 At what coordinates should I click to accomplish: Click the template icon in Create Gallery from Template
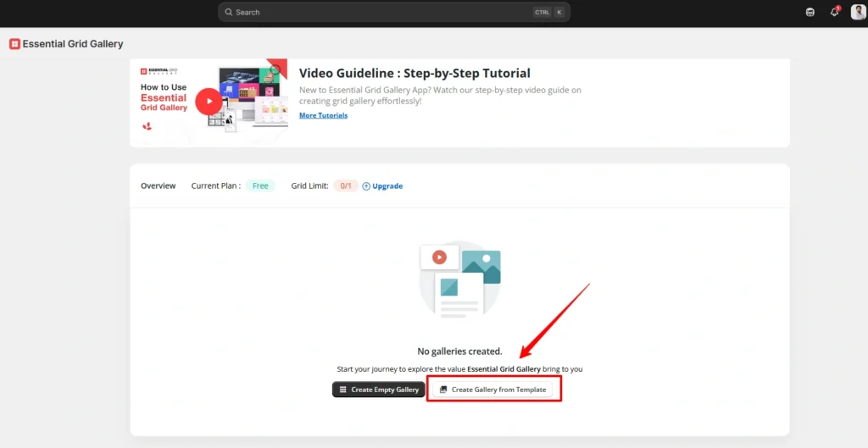tap(442, 390)
